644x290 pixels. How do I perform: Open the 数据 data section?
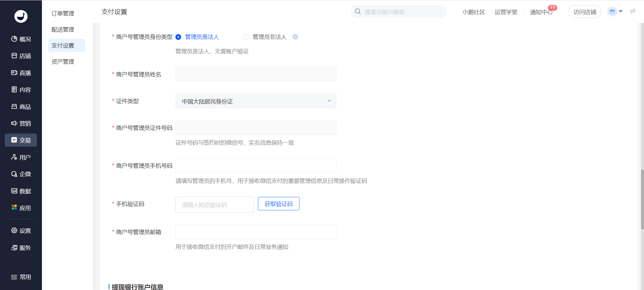tap(21, 191)
